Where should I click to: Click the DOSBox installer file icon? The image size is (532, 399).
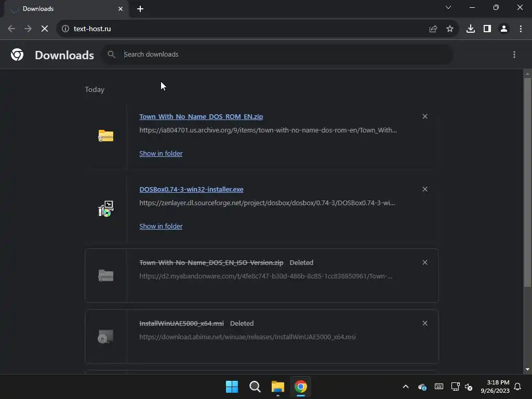point(106,209)
